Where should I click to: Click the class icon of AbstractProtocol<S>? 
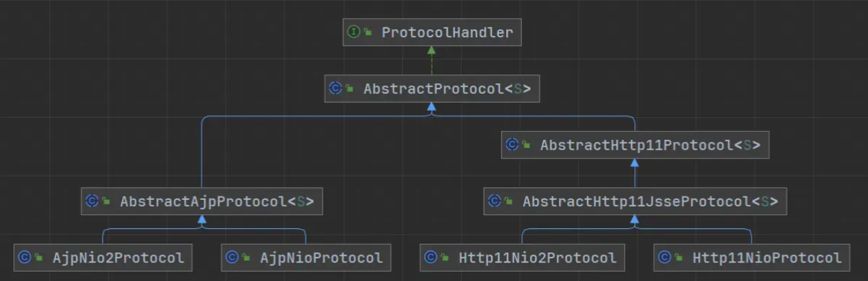[x=336, y=89]
